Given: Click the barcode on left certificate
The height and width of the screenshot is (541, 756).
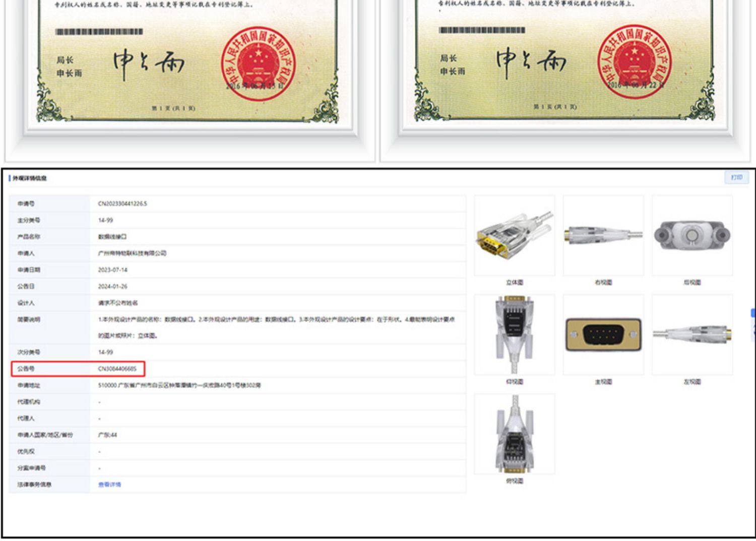Looking at the screenshot, I should click(99, 32).
